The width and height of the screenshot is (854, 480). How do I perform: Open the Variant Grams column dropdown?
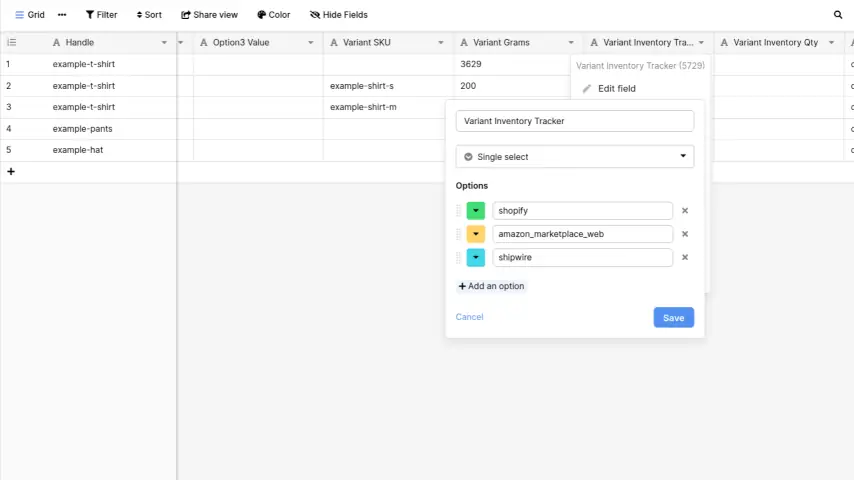pyautogui.click(x=571, y=43)
